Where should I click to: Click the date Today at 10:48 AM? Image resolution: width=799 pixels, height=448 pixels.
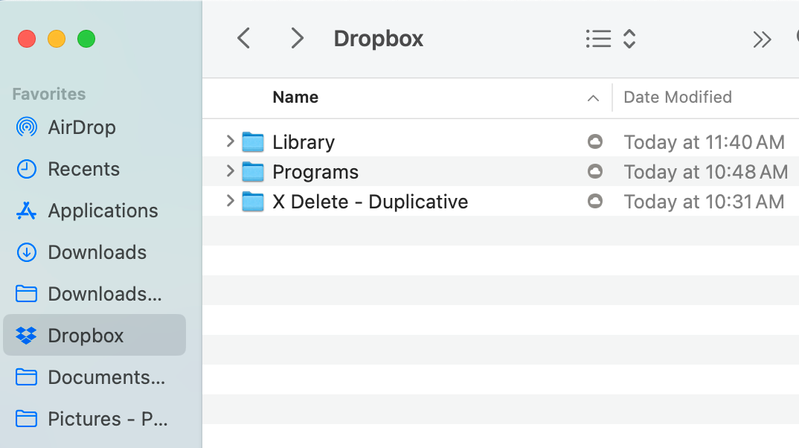pyautogui.click(x=706, y=172)
